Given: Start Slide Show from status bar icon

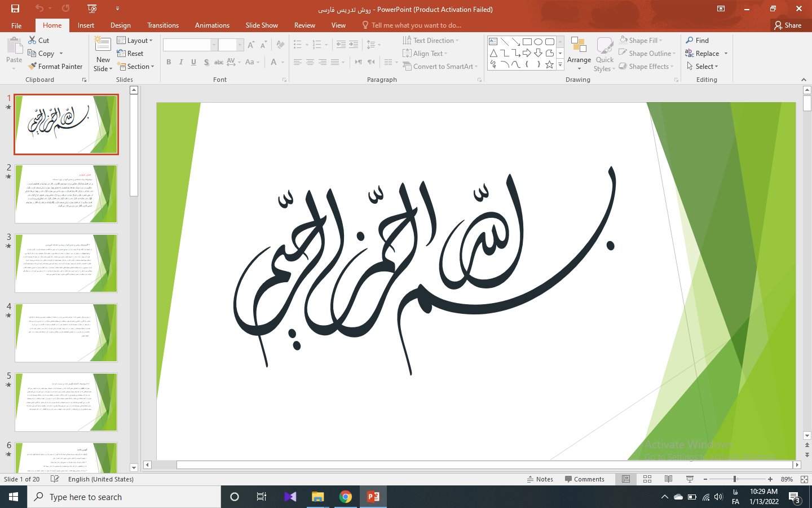Looking at the screenshot, I should click(x=690, y=479).
